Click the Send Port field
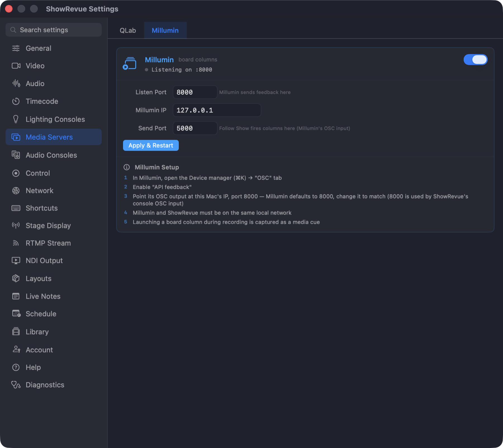This screenshot has width=503, height=448. (x=195, y=128)
